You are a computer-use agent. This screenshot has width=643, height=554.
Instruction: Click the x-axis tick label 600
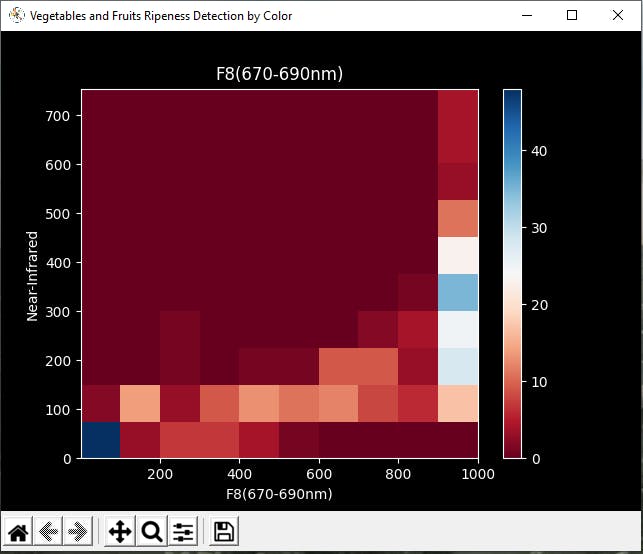(x=319, y=474)
